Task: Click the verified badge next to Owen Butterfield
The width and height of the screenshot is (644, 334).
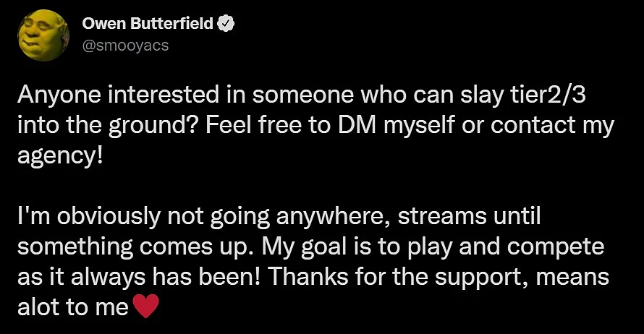Action: (226, 24)
